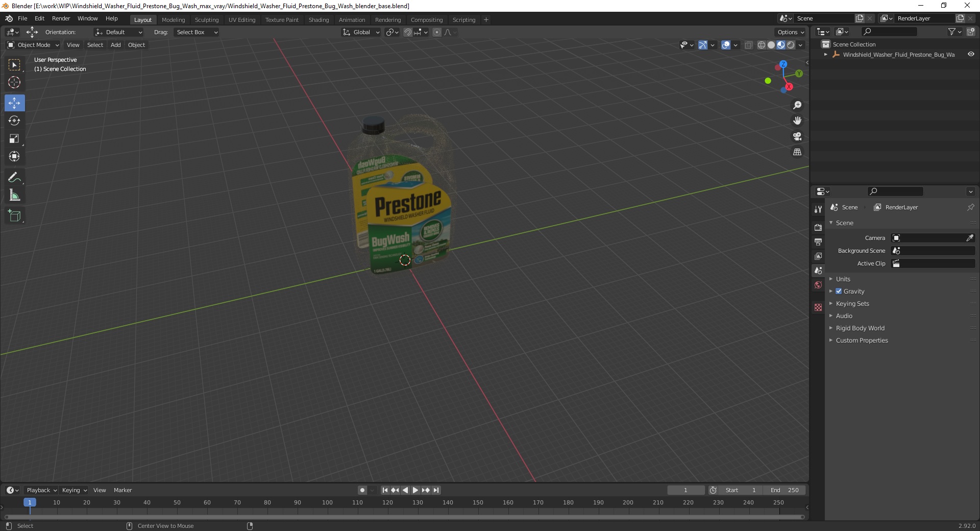Switch to the UV Editing workspace tab
This screenshot has width=980, height=531.
(x=242, y=20)
